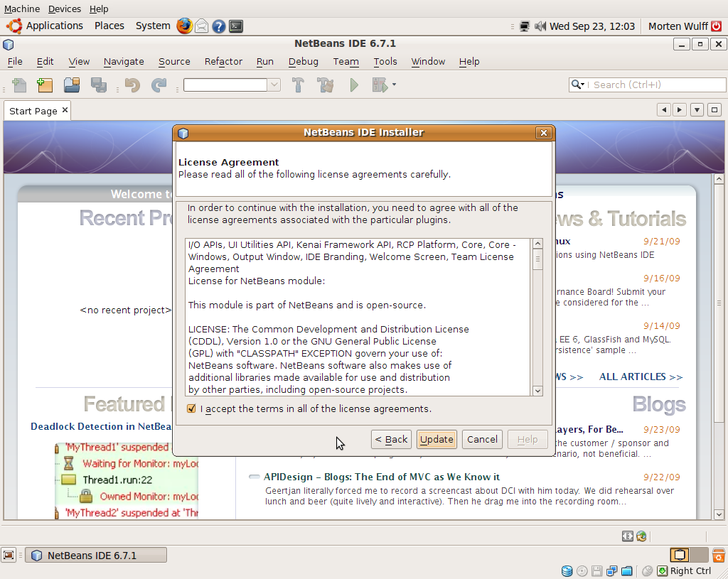The width and height of the screenshot is (728, 579).
Task: Open the Places menu
Action: coord(109,26)
